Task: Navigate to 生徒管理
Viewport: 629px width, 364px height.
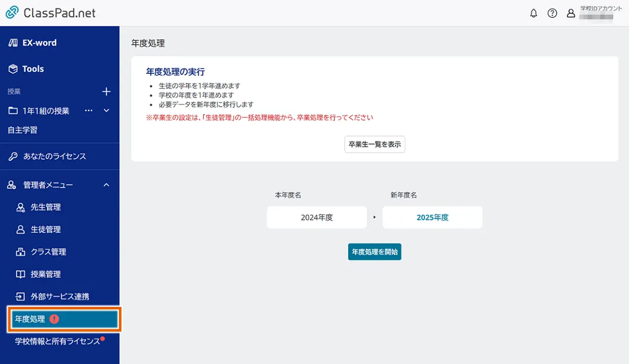Action: coord(46,229)
